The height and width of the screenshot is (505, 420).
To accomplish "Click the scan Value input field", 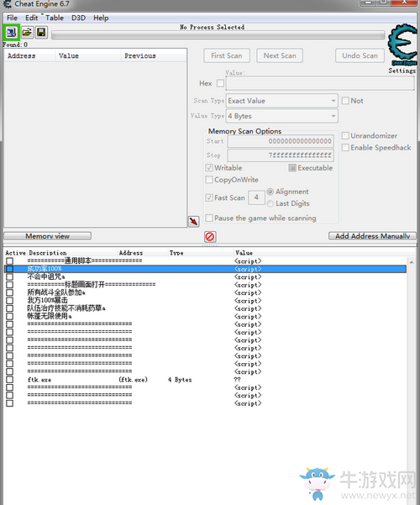I will [x=320, y=83].
